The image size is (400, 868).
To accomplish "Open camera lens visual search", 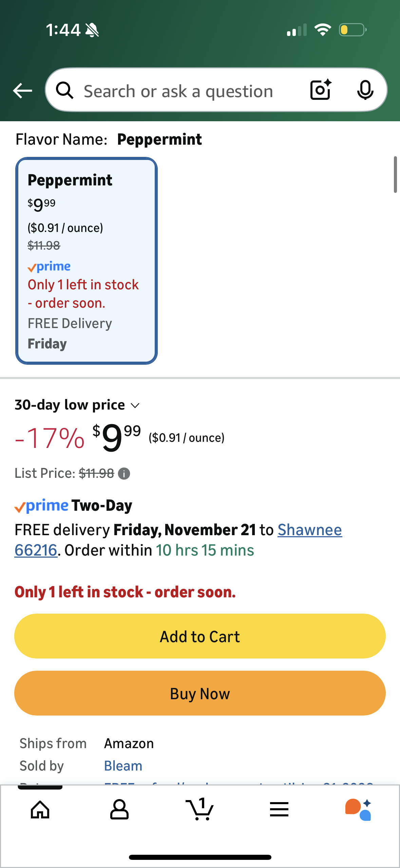I will pos(321,90).
